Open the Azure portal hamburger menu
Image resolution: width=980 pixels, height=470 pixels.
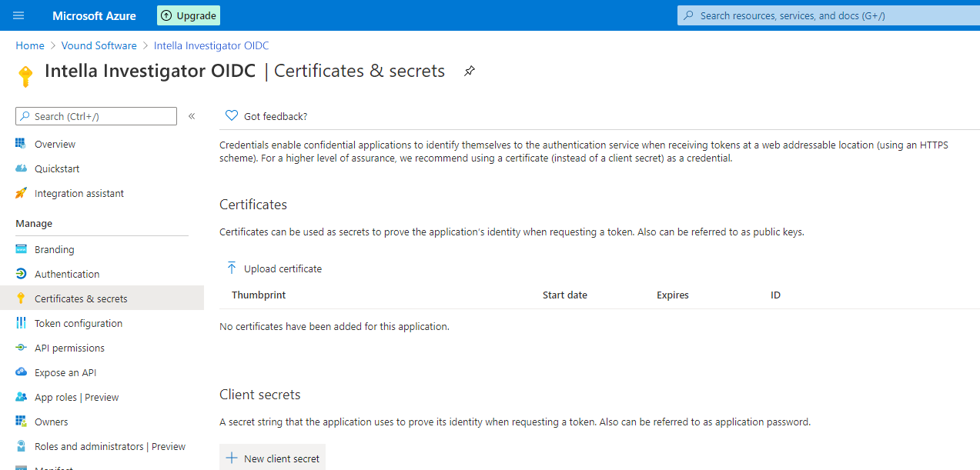pos(18,15)
